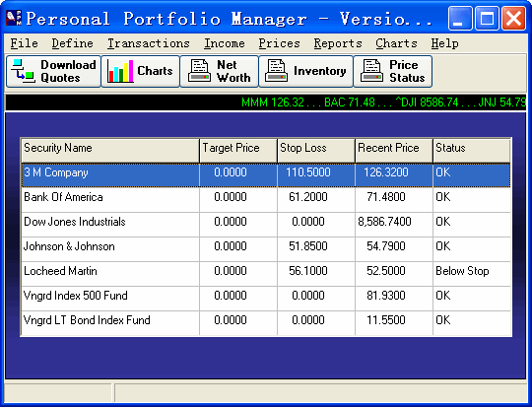Viewport: 532px width, 407px height.
Task: Click the colorful bar chart icon
Action: (120, 71)
